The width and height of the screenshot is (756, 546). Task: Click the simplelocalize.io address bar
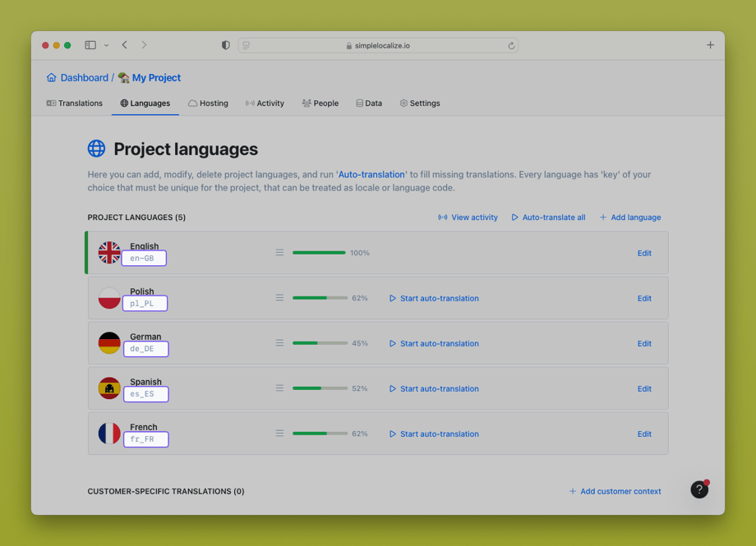(x=378, y=45)
